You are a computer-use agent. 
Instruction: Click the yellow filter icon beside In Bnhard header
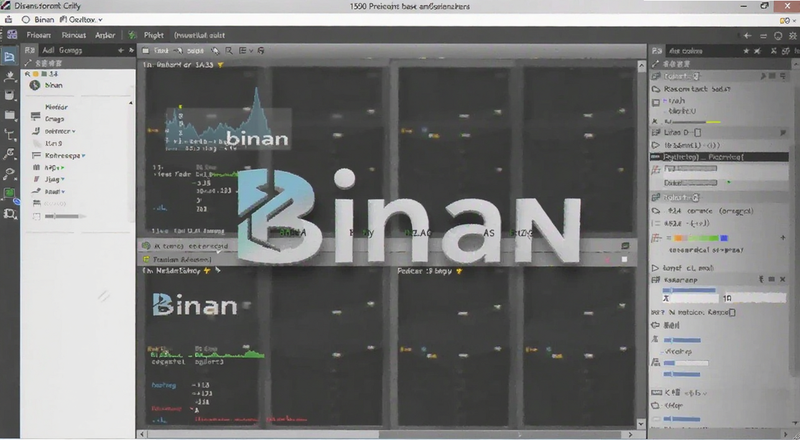point(220,65)
